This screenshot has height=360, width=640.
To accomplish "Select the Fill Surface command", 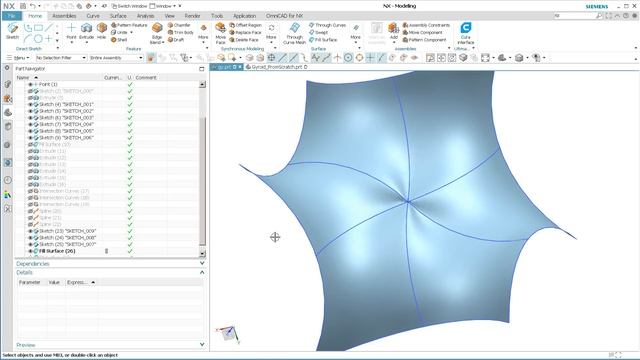I will click(x=323, y=40).
